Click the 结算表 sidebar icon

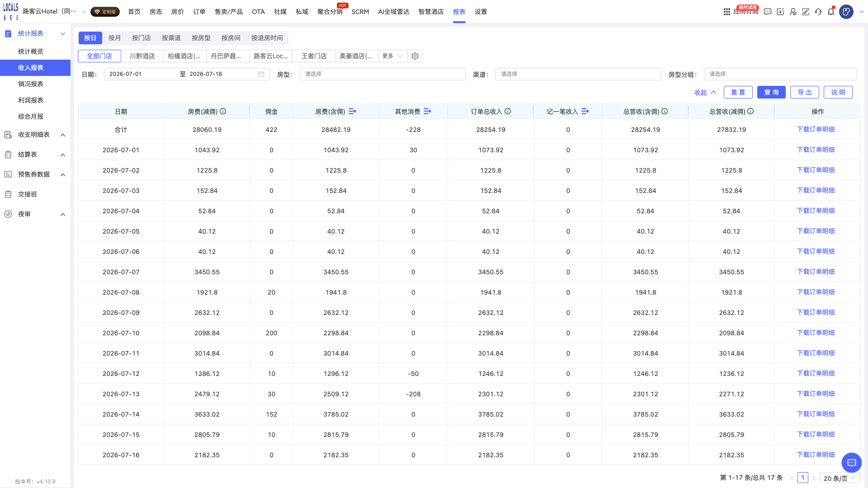tap(8, 155)
